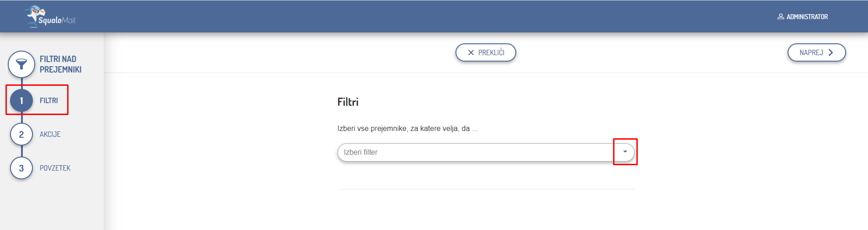868x230 pixels.
Task: Click the 'Izberi vse prejemnike' description text
Action: pyautogui.click(x=408, y=129)
